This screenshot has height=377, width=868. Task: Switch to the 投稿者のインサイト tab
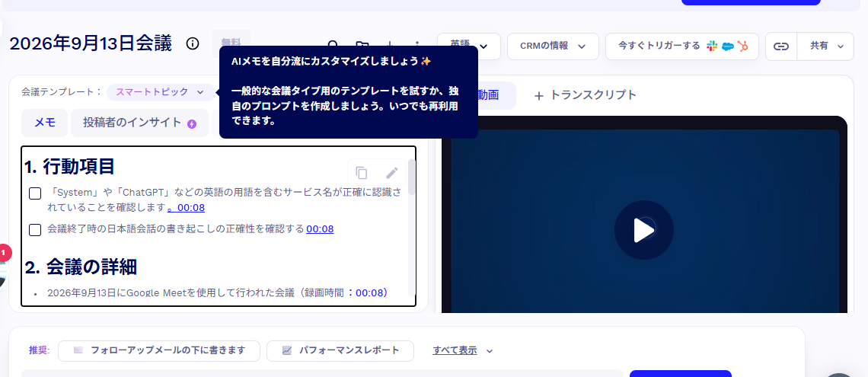[x=139, y=123]
